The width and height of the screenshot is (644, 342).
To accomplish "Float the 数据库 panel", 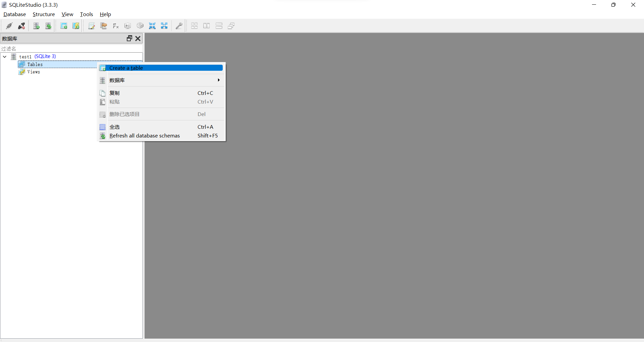I will coord(129,39).
